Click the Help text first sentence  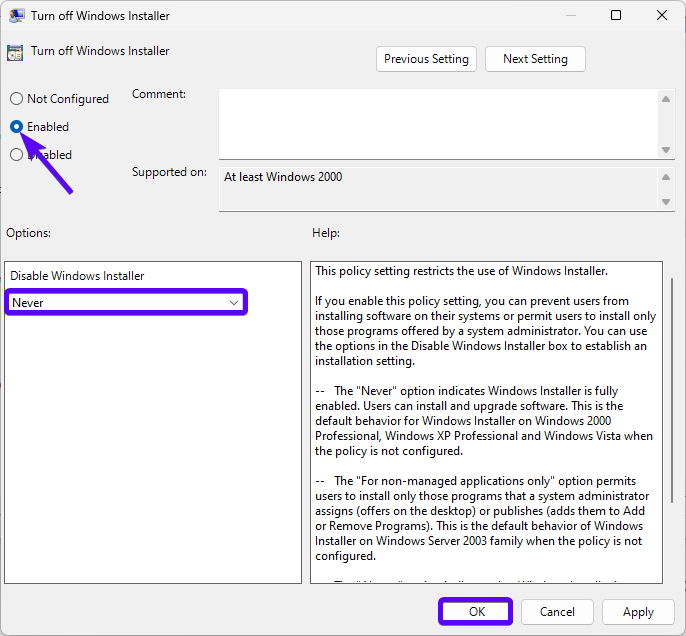(x=462, y=271)
